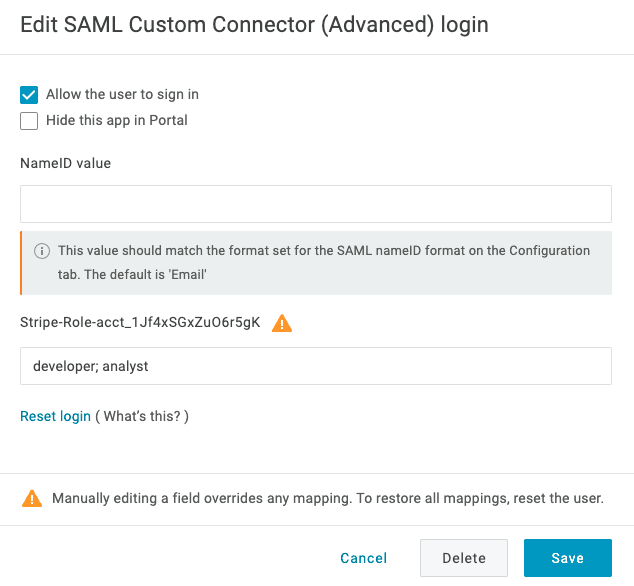The height and width of the screenshot is (586, 634).
Task: Click the "Allow the user to sign in" label text
Action: coord(122,95)
